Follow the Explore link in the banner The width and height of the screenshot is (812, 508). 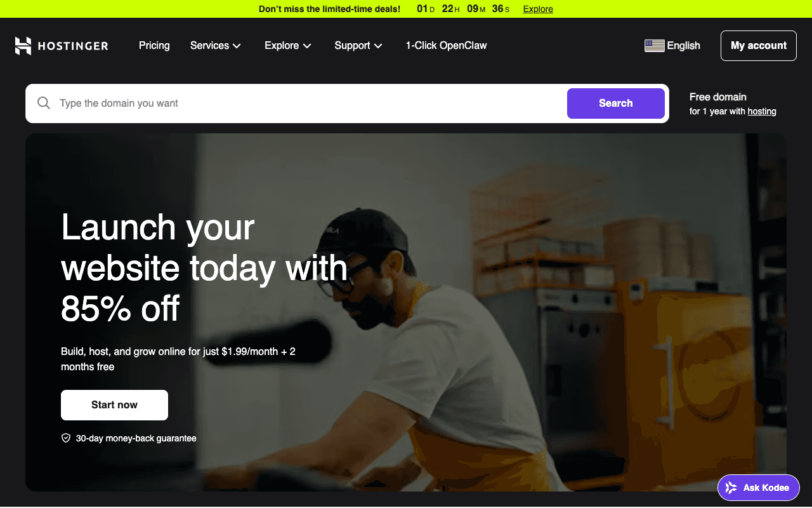(x=538, y=9)
